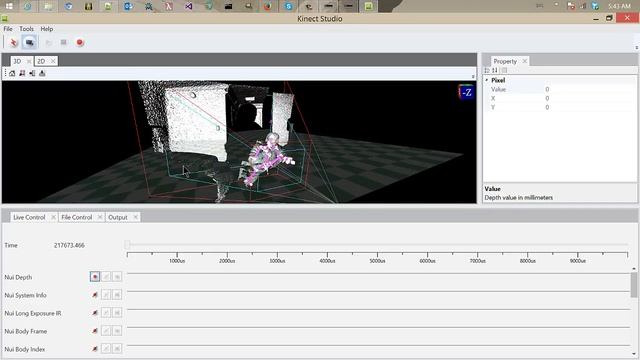Click the third button in Nui Body Index row
640x360 pixels.
click(117, 349)
